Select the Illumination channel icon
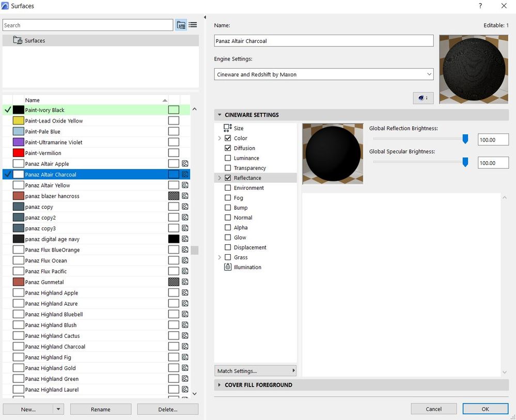 coord(228,267)
